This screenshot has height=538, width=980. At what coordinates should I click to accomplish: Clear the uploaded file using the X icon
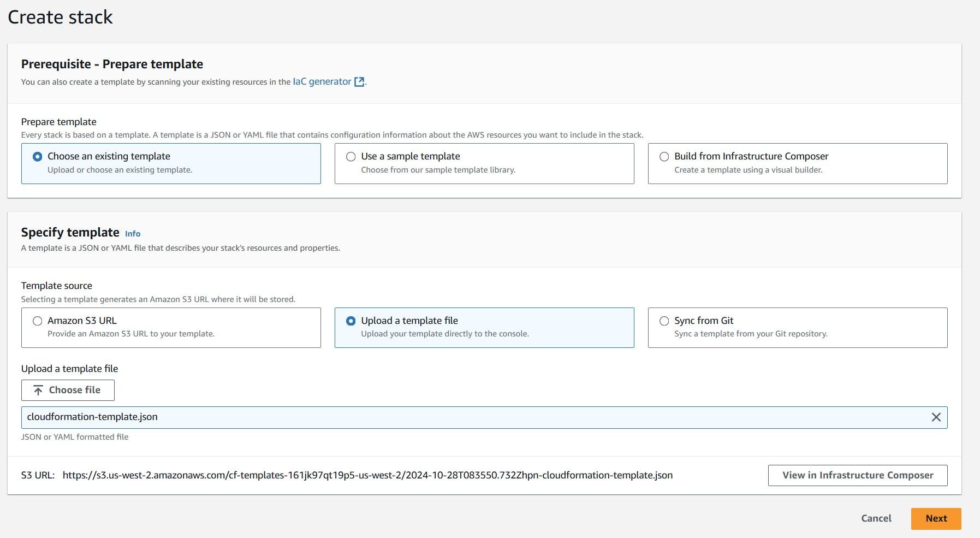coord(937,417)
